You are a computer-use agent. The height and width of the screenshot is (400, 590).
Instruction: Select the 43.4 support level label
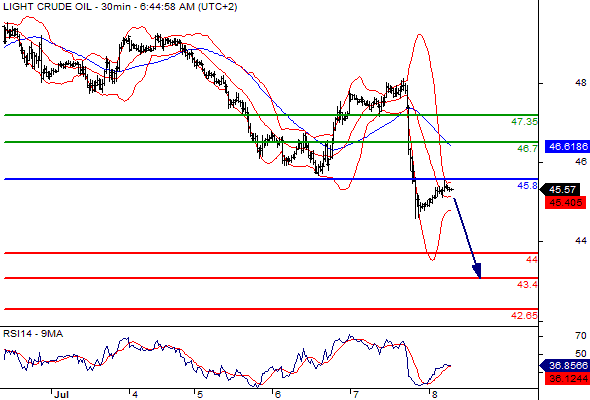527,285
